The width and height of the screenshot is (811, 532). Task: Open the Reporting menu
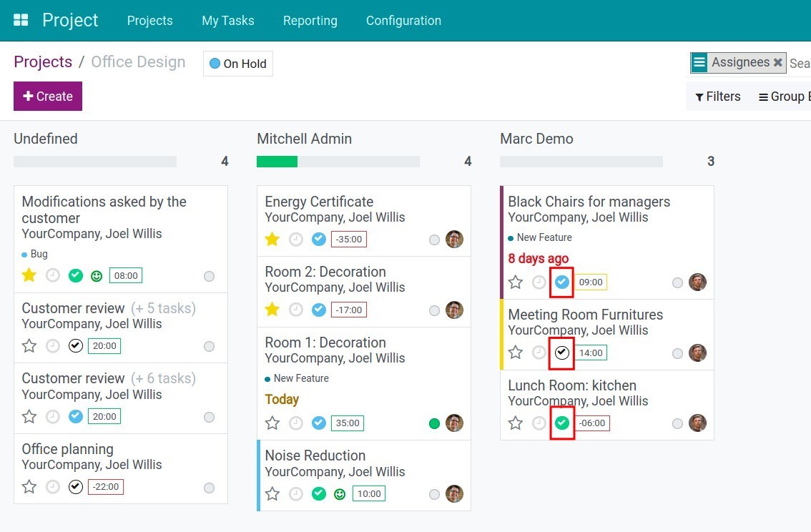(310, 21)
